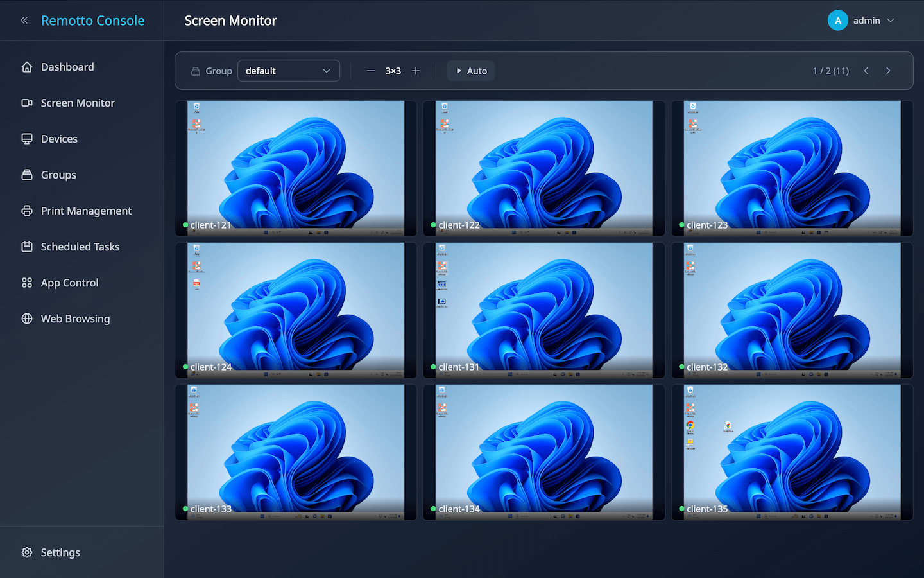This screenshot has width=924, height=578.
Task: Click the Dashboard home icon
Action: click(x=27, y=67)
